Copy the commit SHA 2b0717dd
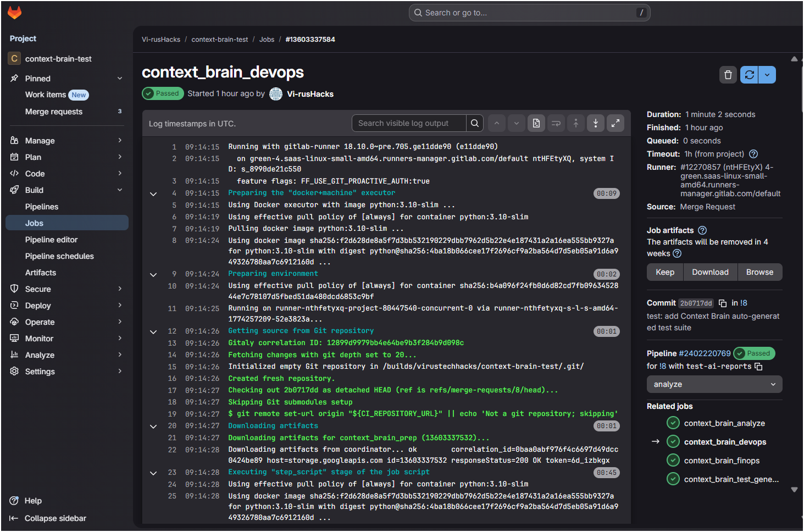804x532 pixels. (x=723, y=303)
